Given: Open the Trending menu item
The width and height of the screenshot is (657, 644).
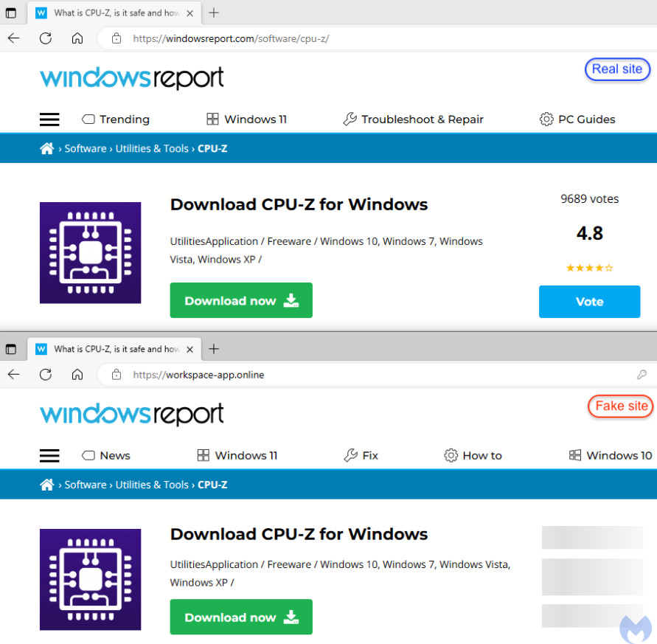Looking at the screenshot, I should click(x=116, y=120).
